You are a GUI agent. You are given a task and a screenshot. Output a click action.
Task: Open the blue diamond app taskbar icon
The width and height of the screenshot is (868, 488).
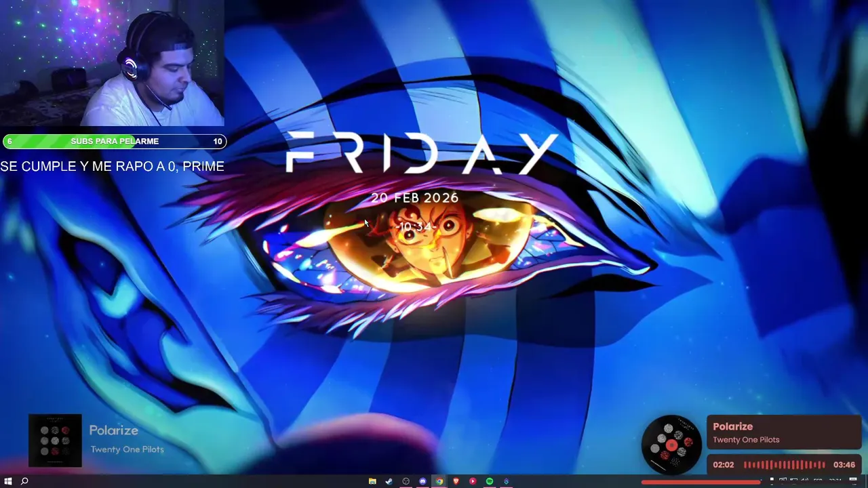[x=506, y=481]
